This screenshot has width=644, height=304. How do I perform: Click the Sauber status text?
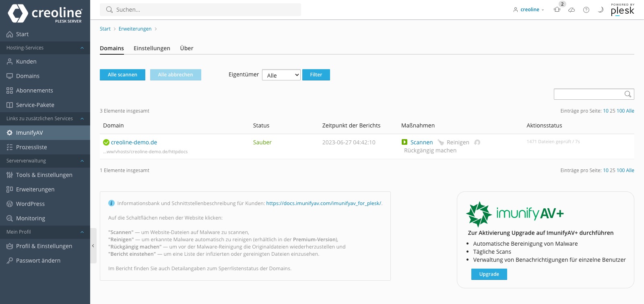coord(262,142)
